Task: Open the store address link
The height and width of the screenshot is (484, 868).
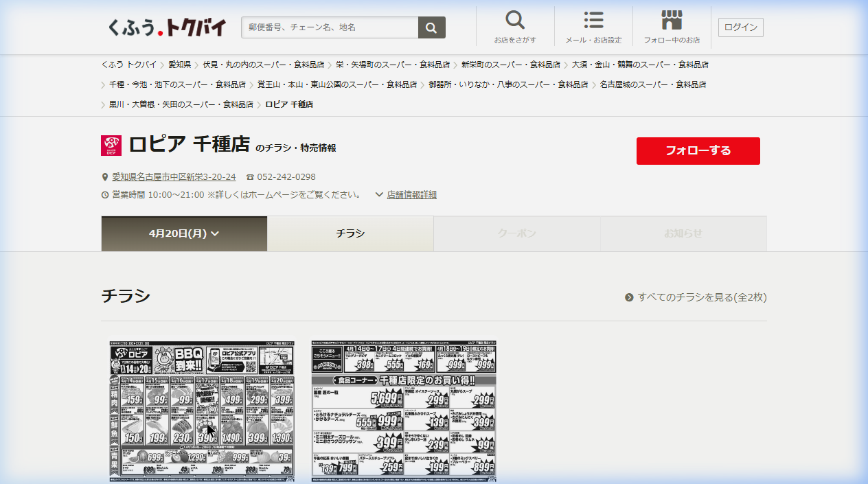Action: click(x=174, y=177)
